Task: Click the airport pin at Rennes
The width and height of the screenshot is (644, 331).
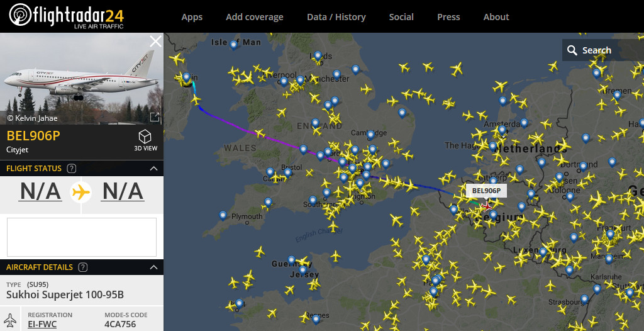Action: tap(316, 319)
